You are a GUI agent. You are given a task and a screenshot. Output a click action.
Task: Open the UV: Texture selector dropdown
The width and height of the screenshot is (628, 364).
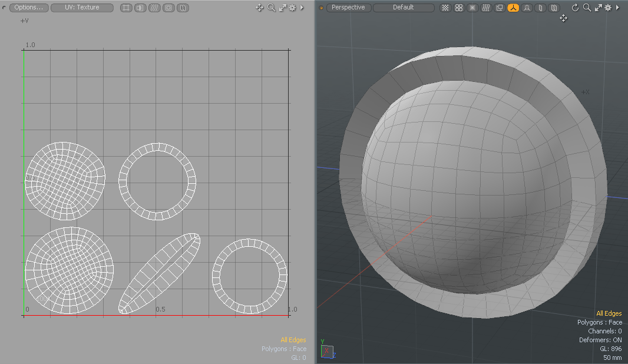point(82,7)
